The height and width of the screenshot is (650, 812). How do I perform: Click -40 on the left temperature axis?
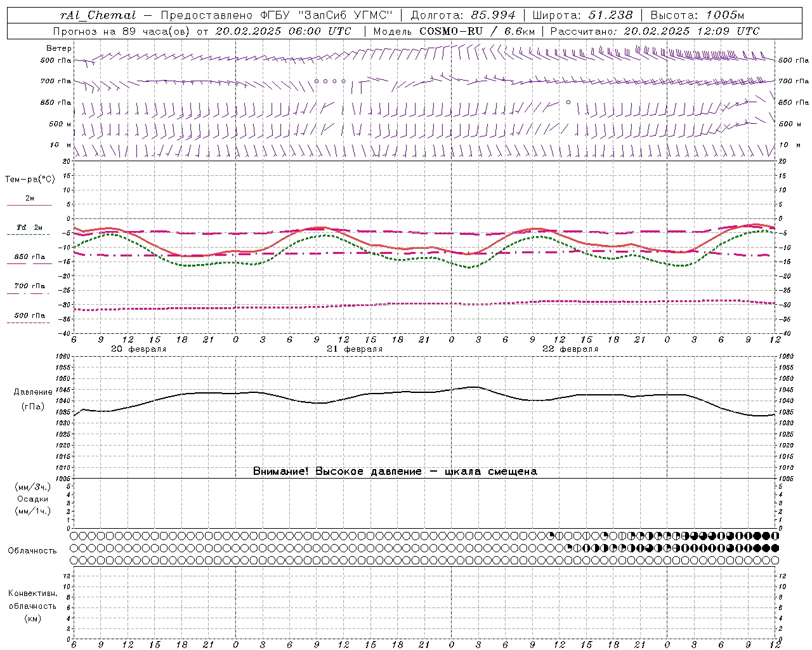(65, 333)
